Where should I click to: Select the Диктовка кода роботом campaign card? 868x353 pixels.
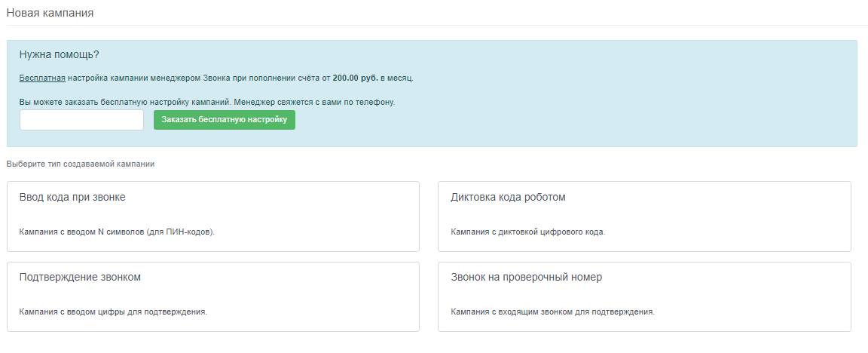[644, 216]
